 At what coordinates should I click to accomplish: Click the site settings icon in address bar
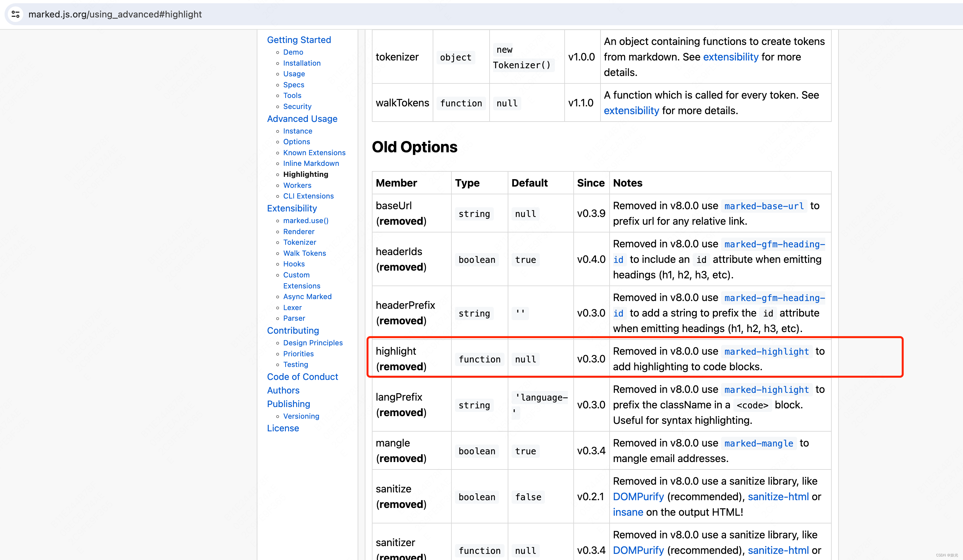pyautogui.click(x=16, y=14)
